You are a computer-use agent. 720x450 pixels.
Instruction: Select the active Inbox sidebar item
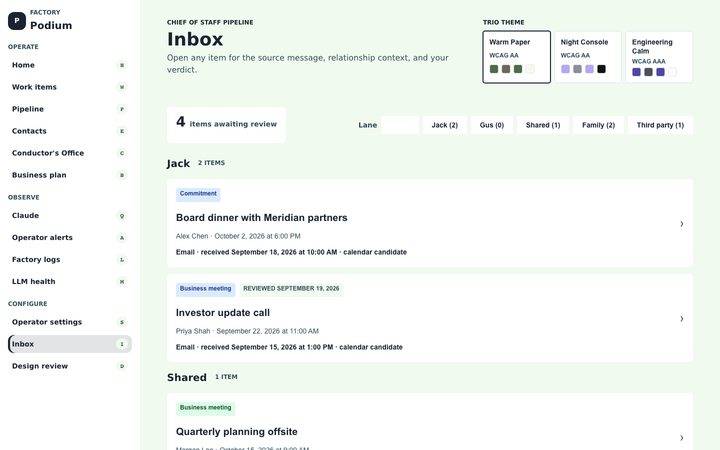pyautogui.click(x=69, y=344)
